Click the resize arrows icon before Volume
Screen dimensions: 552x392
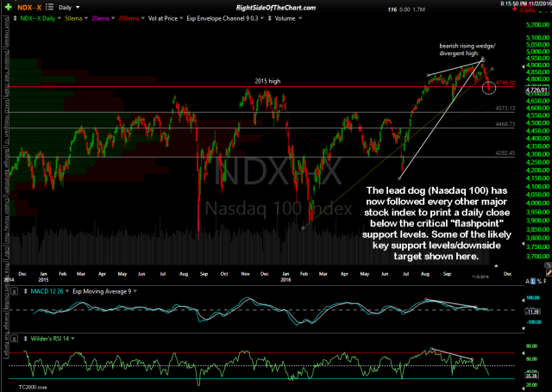270,18
